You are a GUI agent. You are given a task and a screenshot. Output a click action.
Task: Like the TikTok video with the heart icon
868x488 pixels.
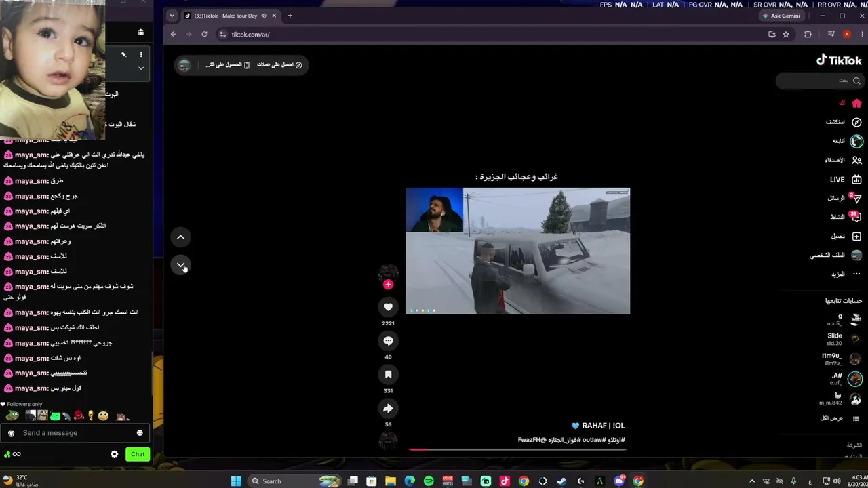click(388, 307)
